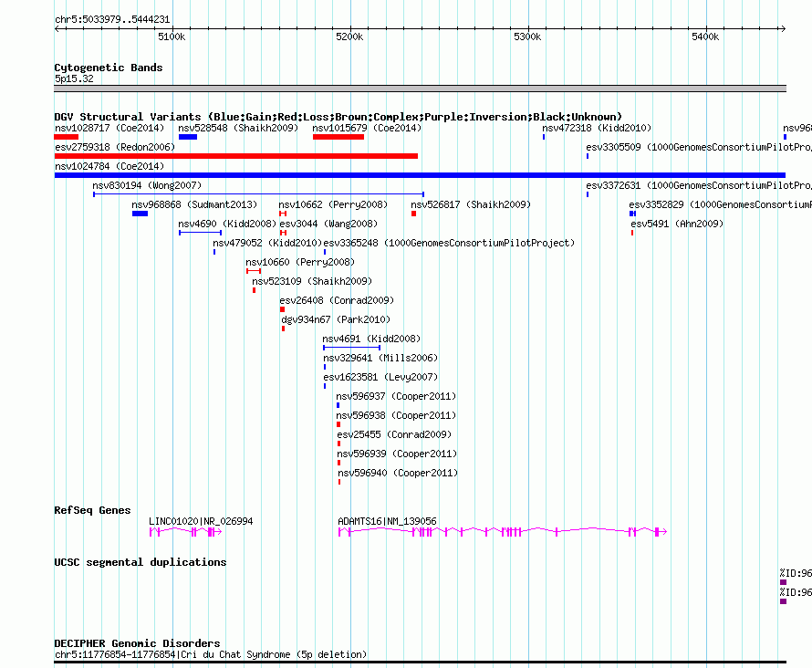This screenshot has width=812, height=668.
Task: Select the esv5491 (Ahn2009) label
Action: click(677, 224)
